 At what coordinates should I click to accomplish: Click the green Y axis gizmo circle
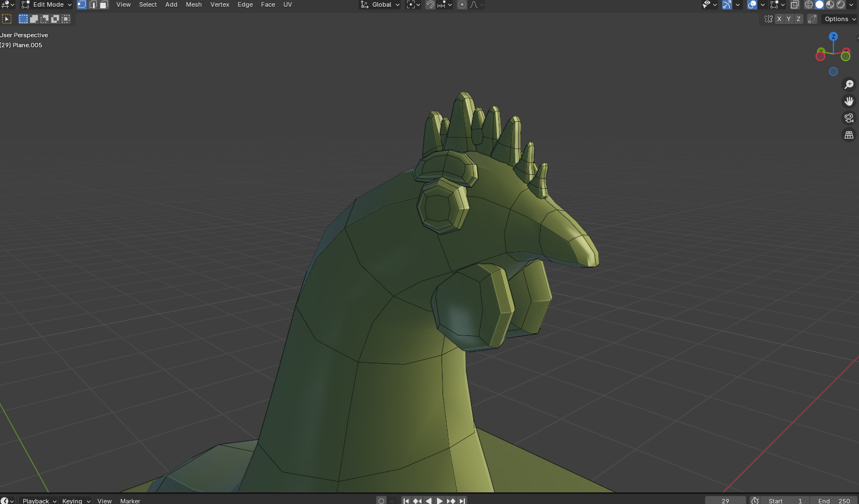tap(846, 56)
